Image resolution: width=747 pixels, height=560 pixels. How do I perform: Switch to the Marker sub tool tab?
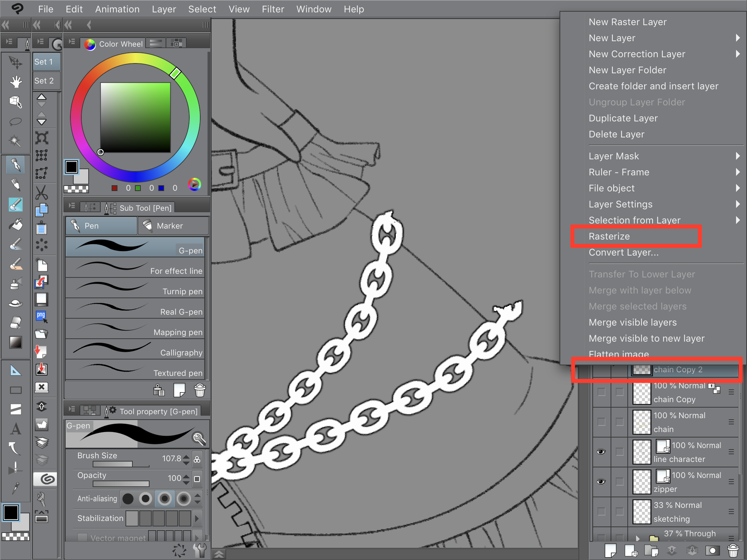point(173,226)
